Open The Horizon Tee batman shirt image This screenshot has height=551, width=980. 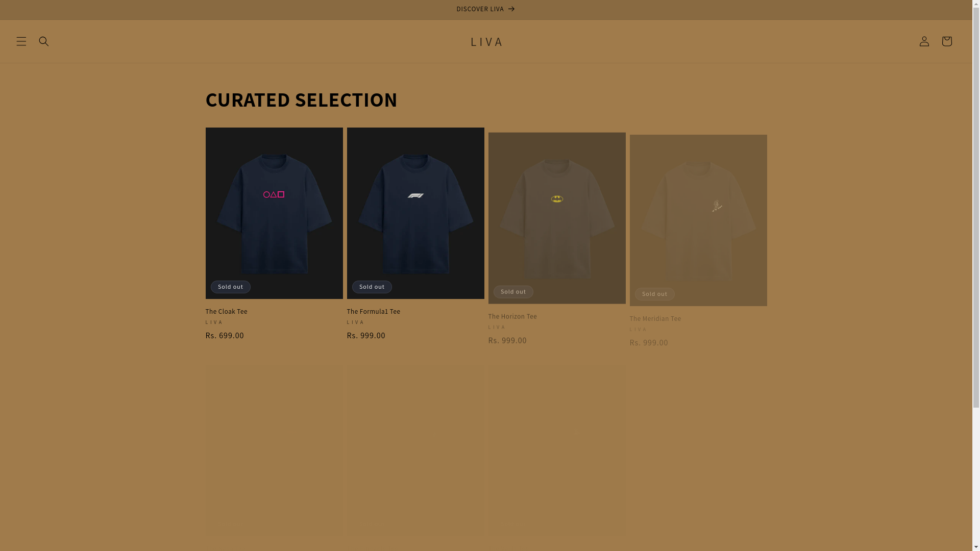tap(557, 218)
